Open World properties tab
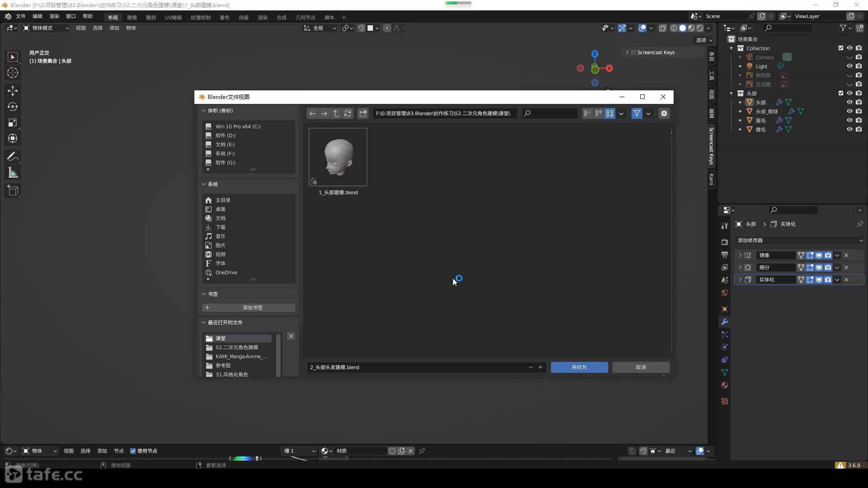 click(x=725, y=293)
